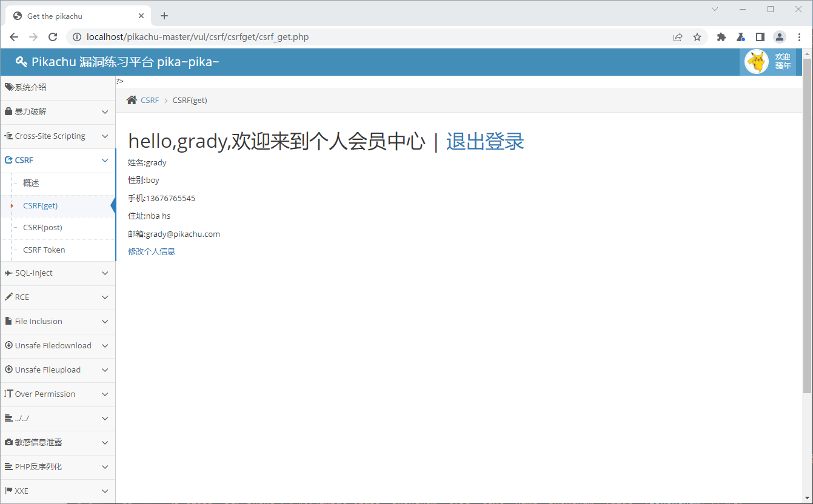Expand the SQL-Inject section
This screenshot has height=504, width=813.
click(x=58, y=273)
